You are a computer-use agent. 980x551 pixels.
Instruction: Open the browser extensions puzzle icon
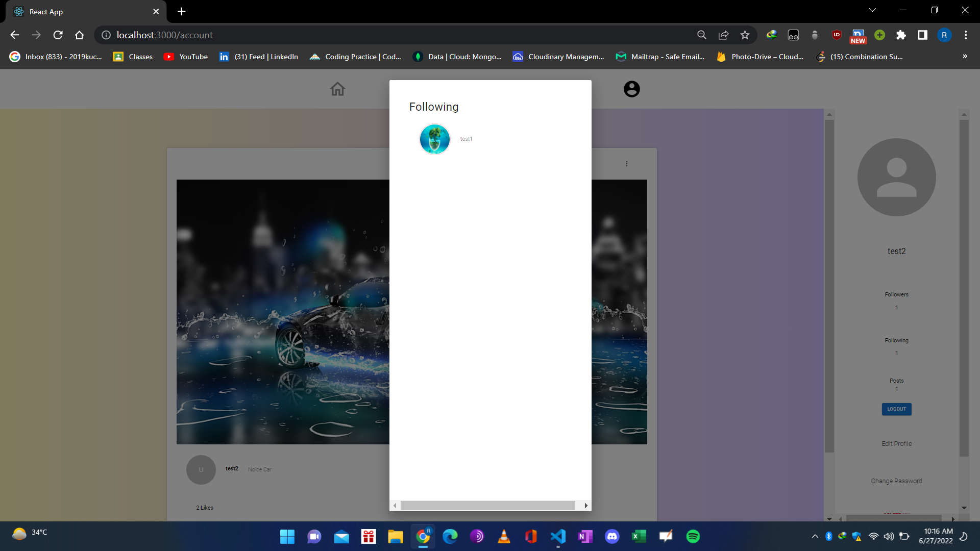tap(901, 35)
